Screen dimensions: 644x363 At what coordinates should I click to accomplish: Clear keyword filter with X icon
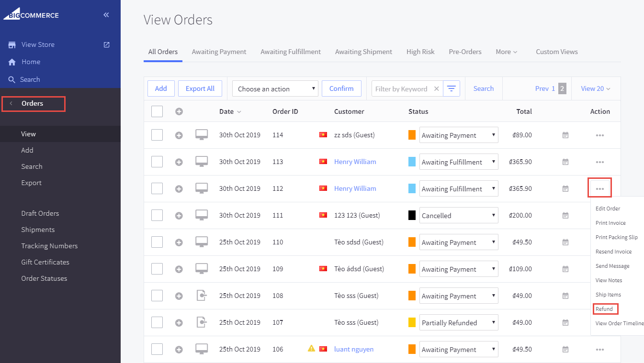pos(436,88)
